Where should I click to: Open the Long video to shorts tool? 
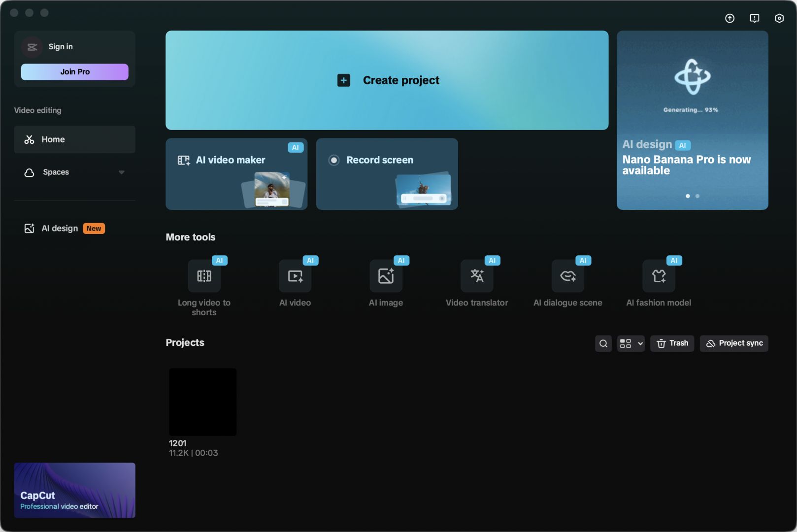(204, 276)
